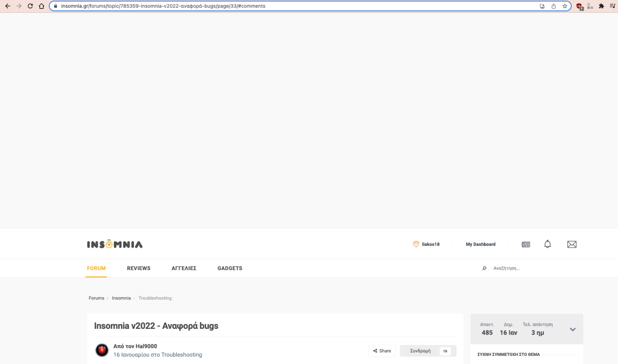618x364 pixels.
Task: Click the 485 replies count
Action: pos(487,333)
